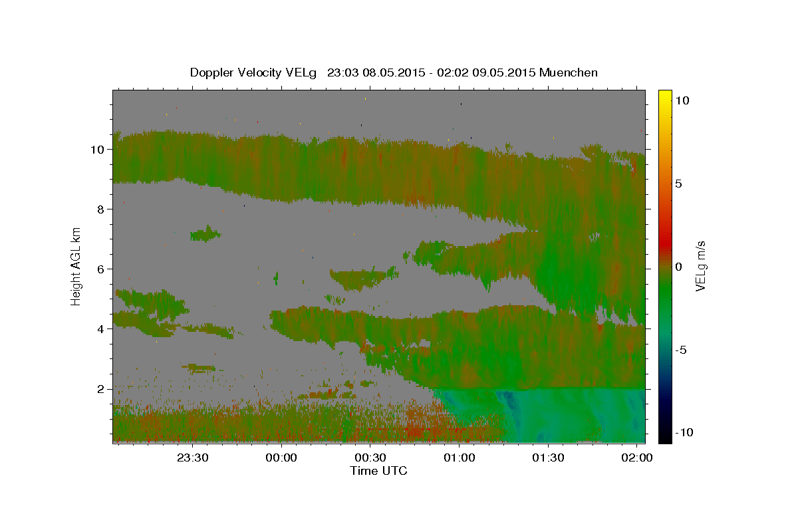Click the "Height AGL km" axis label
Screen dimensions: 798x532
(76, 267)
